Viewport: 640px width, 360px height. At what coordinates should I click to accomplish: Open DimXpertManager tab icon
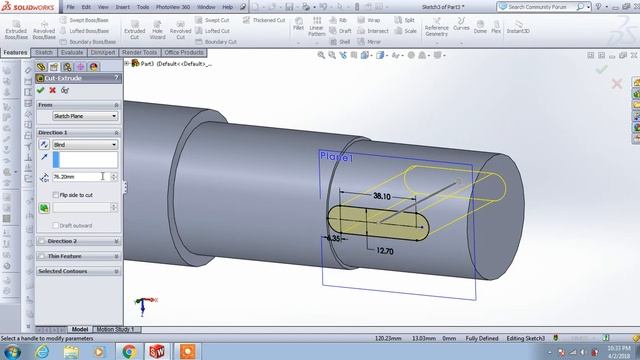coord(80,67)
